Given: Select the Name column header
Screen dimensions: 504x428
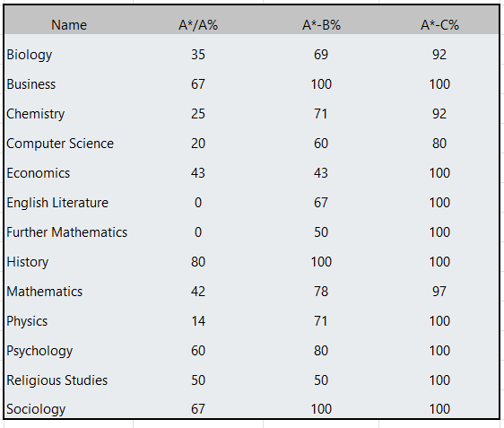Looking at the screenshot, I should pos(69,25).
